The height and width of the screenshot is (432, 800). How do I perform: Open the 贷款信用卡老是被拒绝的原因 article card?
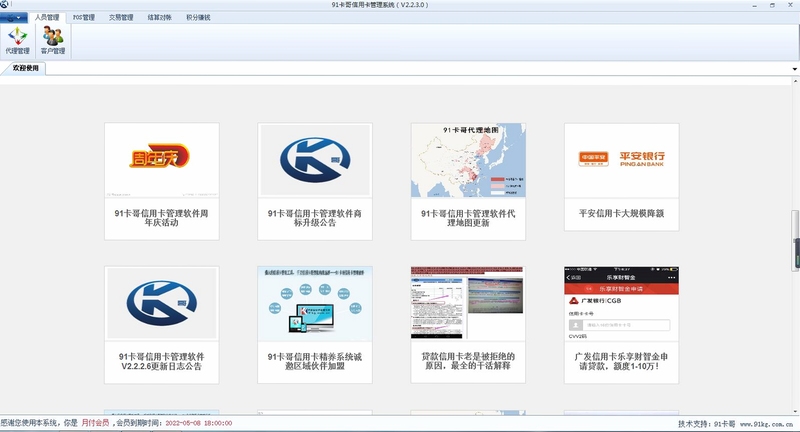(468, 324)
